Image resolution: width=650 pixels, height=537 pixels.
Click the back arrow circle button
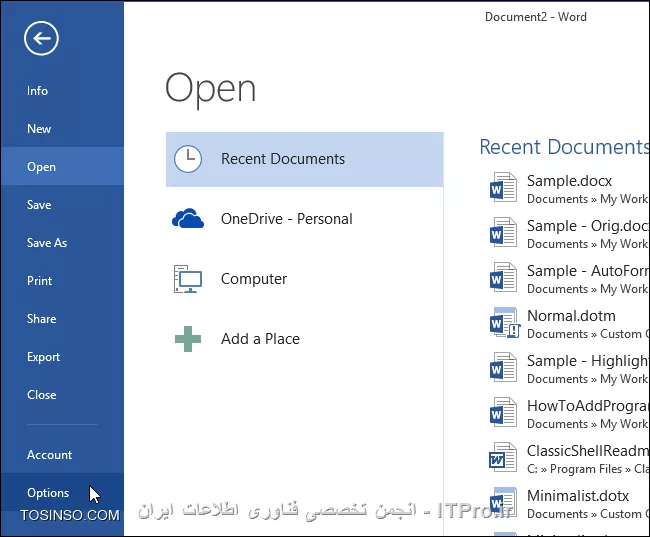point(41,39)
